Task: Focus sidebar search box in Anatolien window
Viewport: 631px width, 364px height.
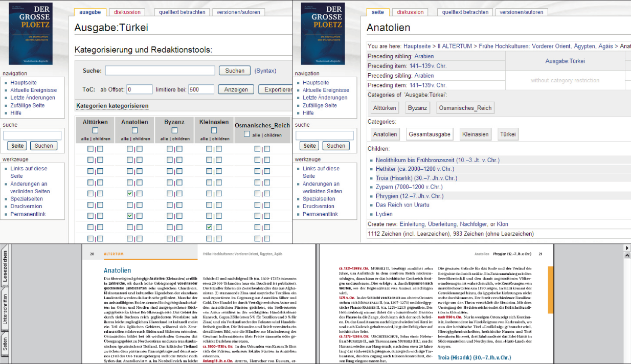Action: (x=325, y=135)
